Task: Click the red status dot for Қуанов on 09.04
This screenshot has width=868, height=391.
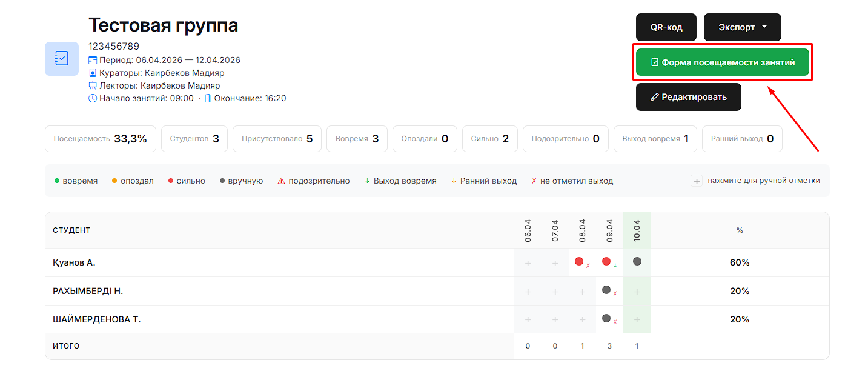Action: click(606, 262)
